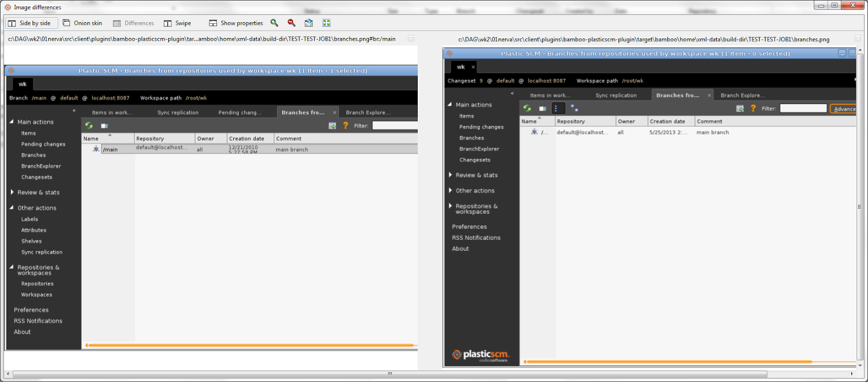868x382 pixels.
Task: Open Branch Explore... tab in right image
Action: click(743, 95)
